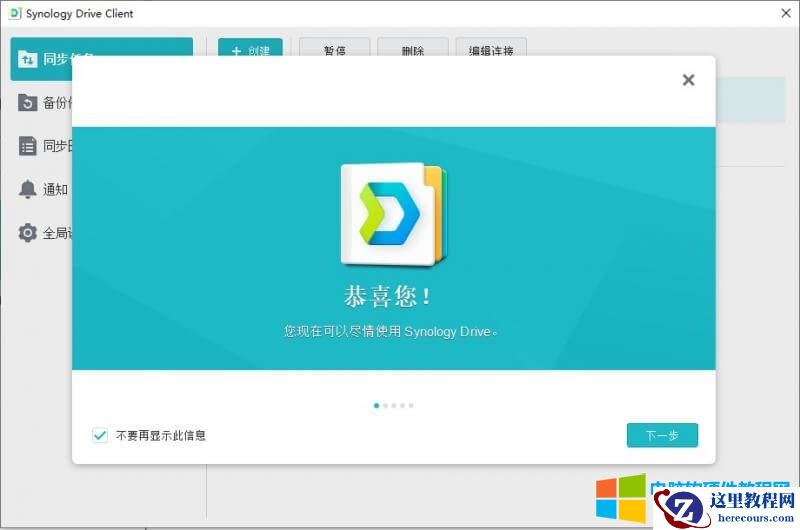Screen dimensions: 800x530
Task: Close the welcome dialog with the X
Action: click(688, 80)
